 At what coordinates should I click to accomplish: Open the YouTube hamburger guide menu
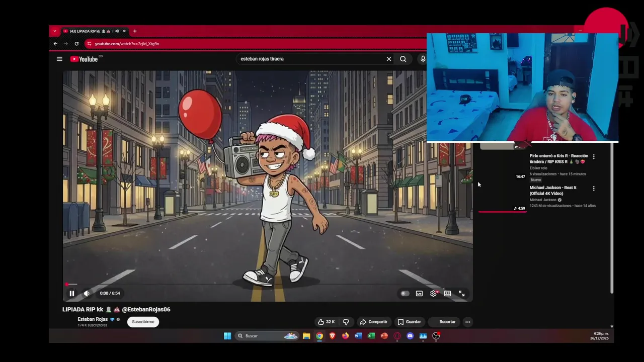point(59,59)
